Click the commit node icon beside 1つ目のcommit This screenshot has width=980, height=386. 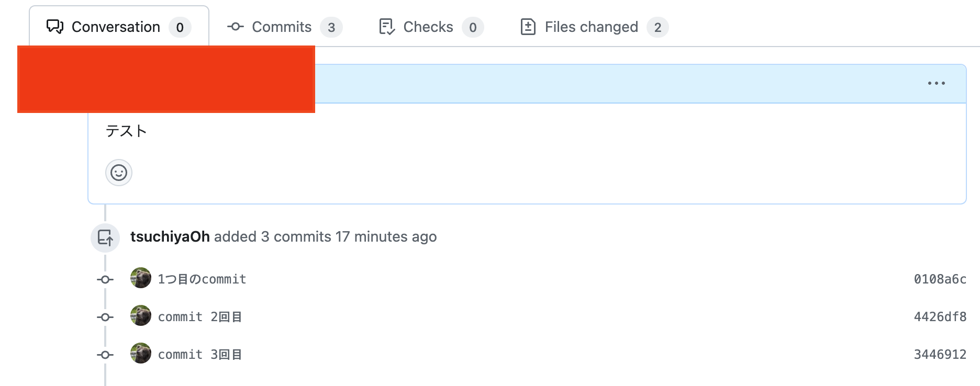[105, 280]
